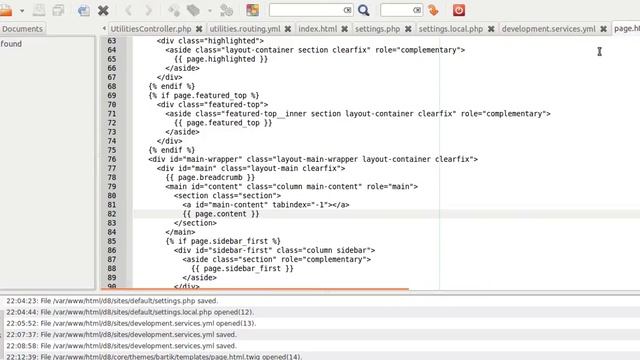The height and width of the screenshot is (360, 640).
Task: Navigate forward with the right arrow icon
Action: pyautogui.click(x=148, y=10)
